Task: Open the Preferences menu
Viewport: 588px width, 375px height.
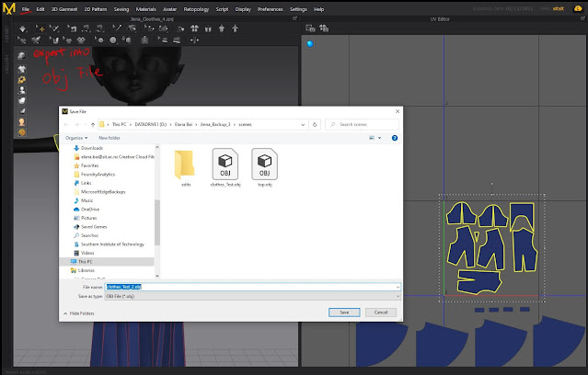Action: (271, 9)
